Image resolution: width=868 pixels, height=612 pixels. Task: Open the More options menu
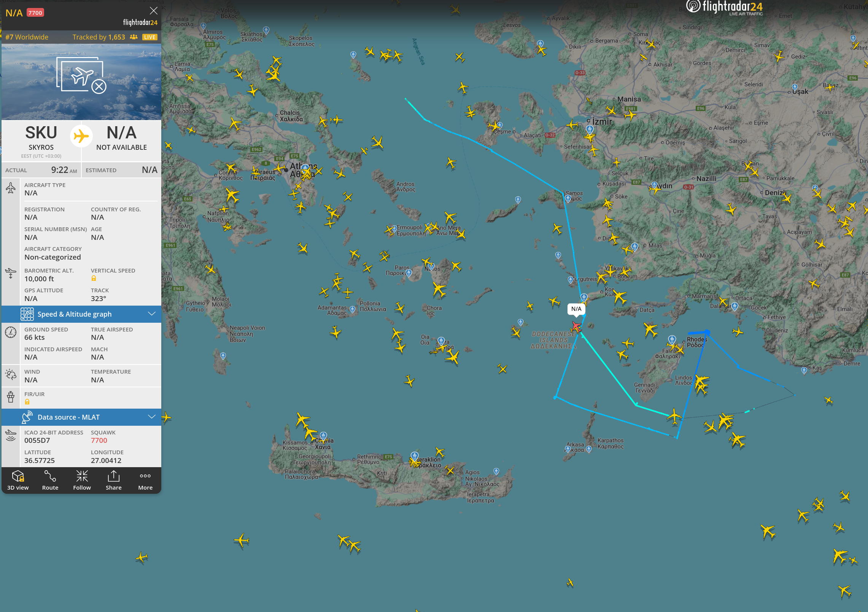point(145,480)
